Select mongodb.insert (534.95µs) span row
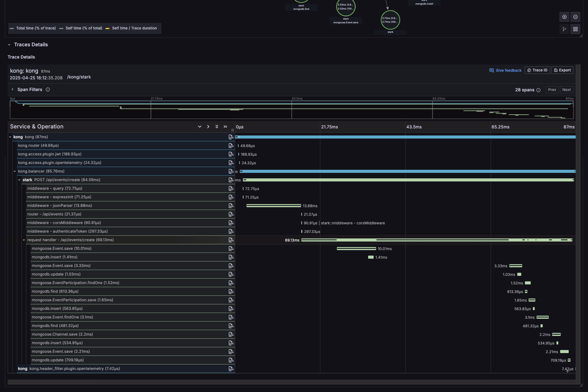Screen dimensions: 588x392 click(x=133, y=343)
